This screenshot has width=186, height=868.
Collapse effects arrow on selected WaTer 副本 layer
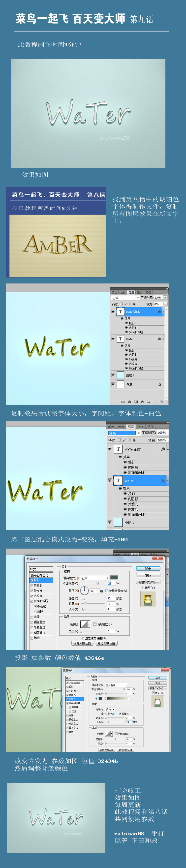(163, 312)
